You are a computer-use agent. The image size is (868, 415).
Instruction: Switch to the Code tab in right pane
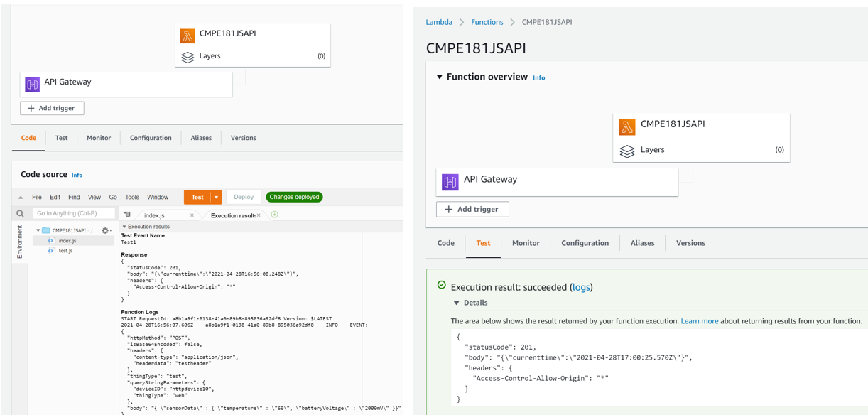[x=446, y=243]
